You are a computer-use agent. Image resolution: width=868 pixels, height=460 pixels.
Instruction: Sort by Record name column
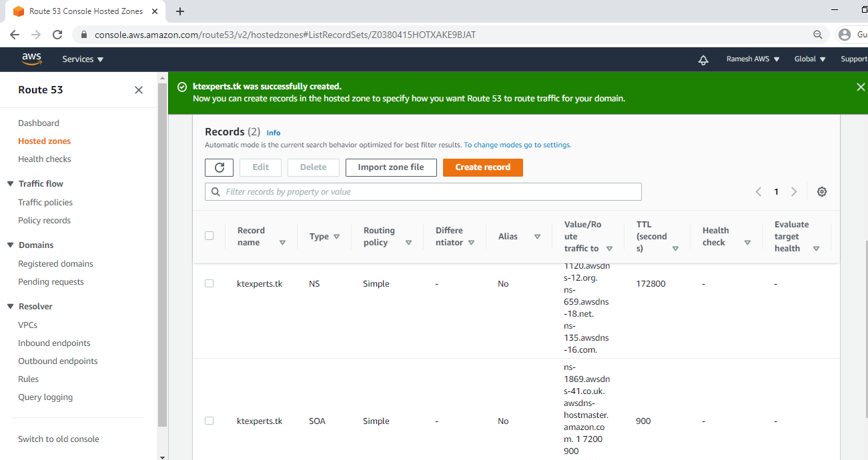(x=282, y=243)
